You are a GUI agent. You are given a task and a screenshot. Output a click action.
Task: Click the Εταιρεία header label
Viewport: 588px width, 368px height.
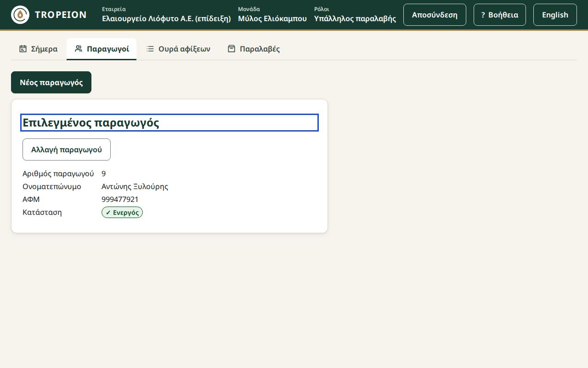(114, 9)
